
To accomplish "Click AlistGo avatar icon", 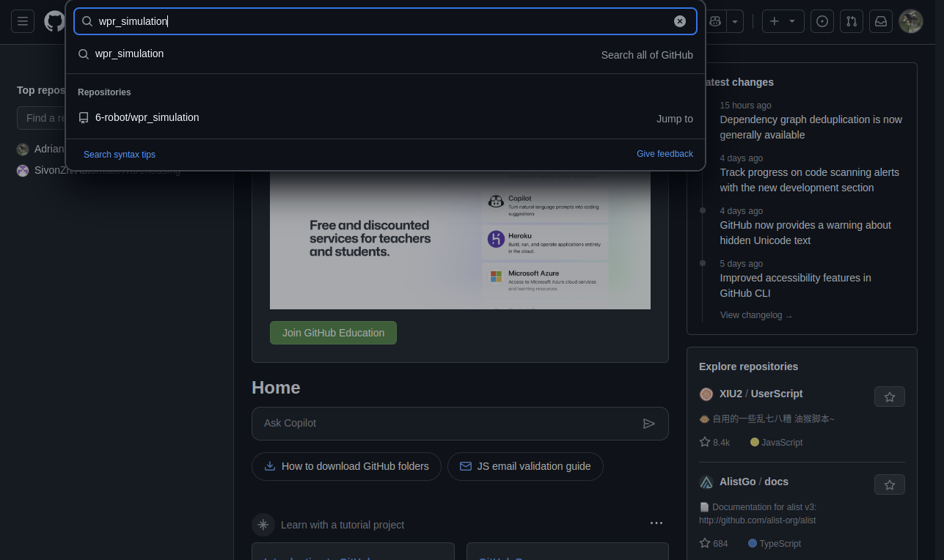I will tap(706, 482).
